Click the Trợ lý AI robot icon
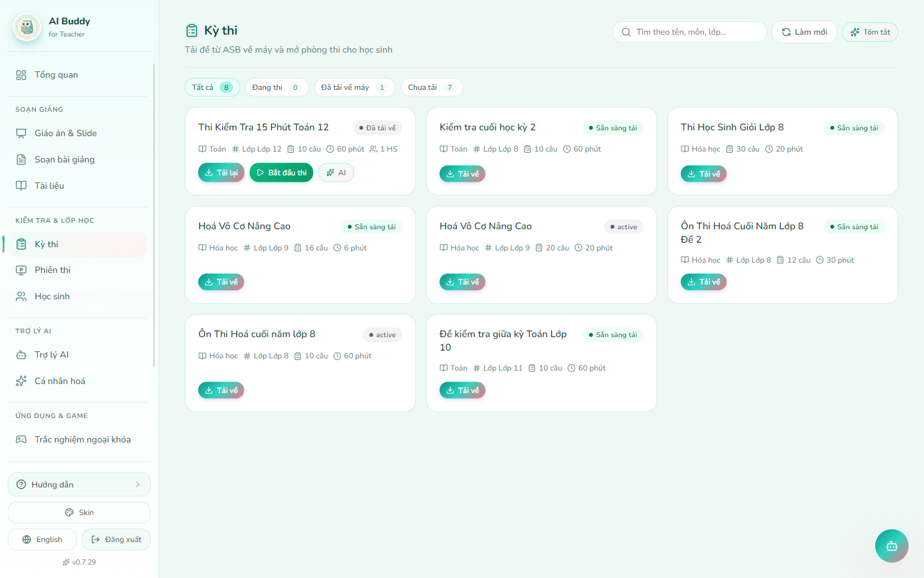 21,355
